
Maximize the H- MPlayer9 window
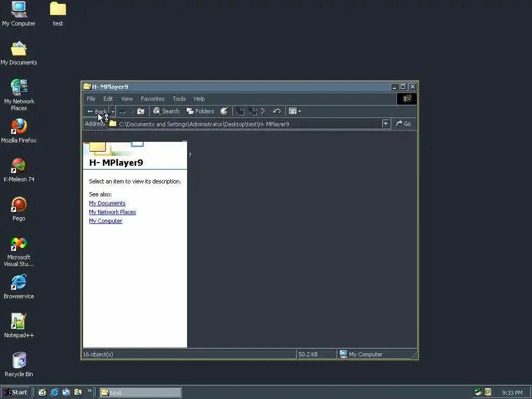[403, 87]
